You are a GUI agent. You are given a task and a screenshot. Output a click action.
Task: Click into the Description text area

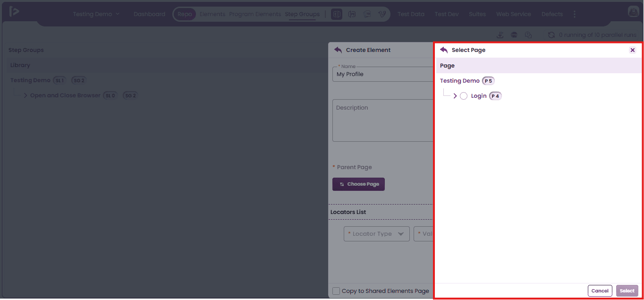tap(383, 120)
